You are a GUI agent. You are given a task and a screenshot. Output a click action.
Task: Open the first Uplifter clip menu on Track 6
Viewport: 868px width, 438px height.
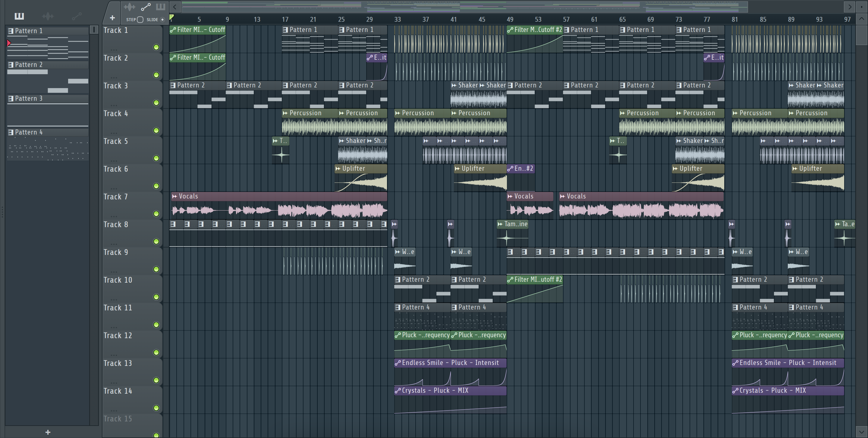tap(338, 169)
